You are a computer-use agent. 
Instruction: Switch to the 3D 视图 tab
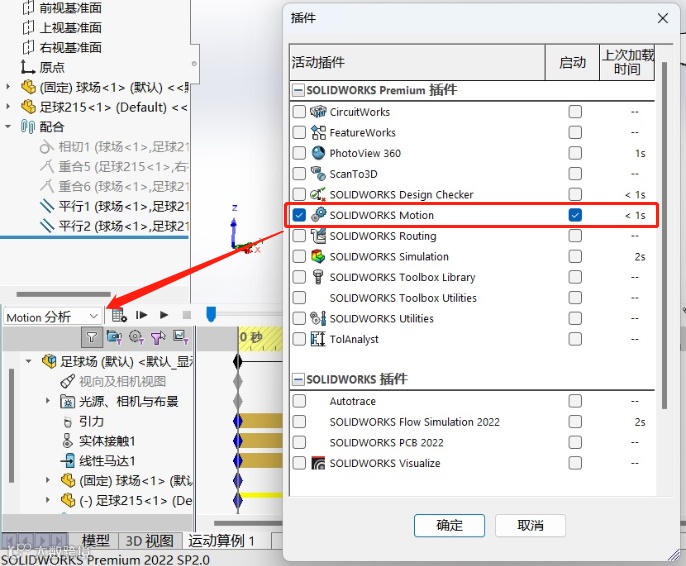tap(150, 541)
